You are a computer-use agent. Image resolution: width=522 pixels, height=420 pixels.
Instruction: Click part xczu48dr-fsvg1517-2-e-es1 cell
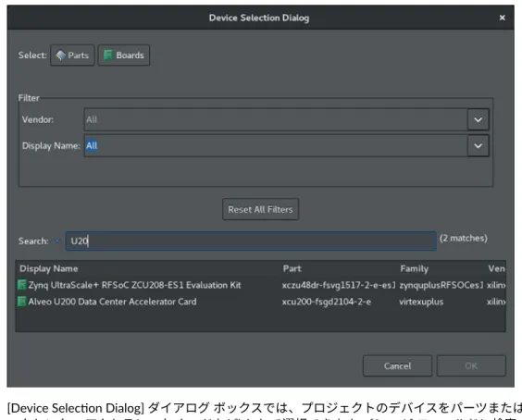pyautogui.click(x=339, y=285)
